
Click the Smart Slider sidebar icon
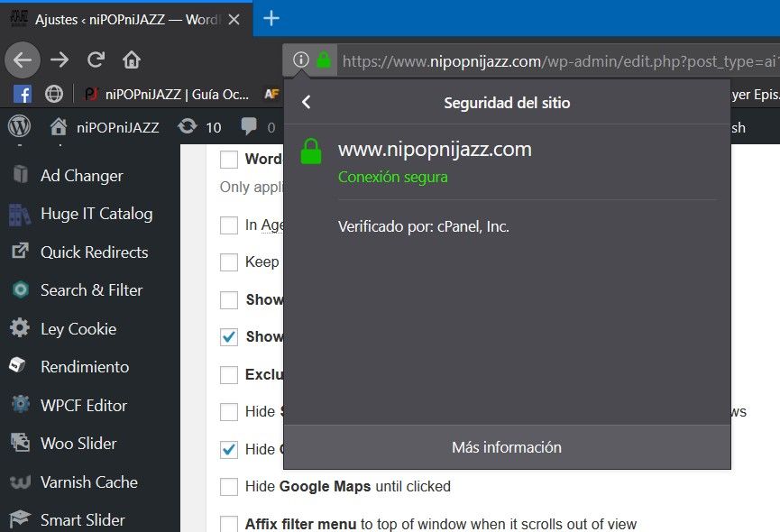(20, 519)
